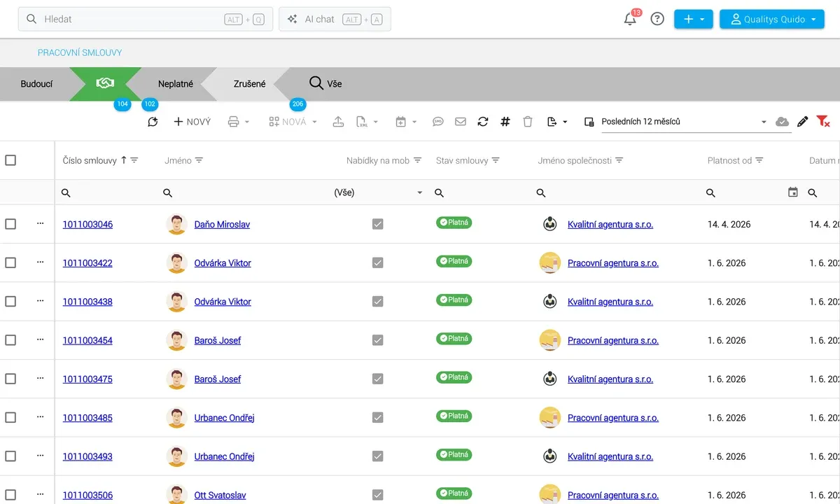Click the sync arrows icon
The height and width of the screenshot is (504, 840).
click(x=483, y=122)
